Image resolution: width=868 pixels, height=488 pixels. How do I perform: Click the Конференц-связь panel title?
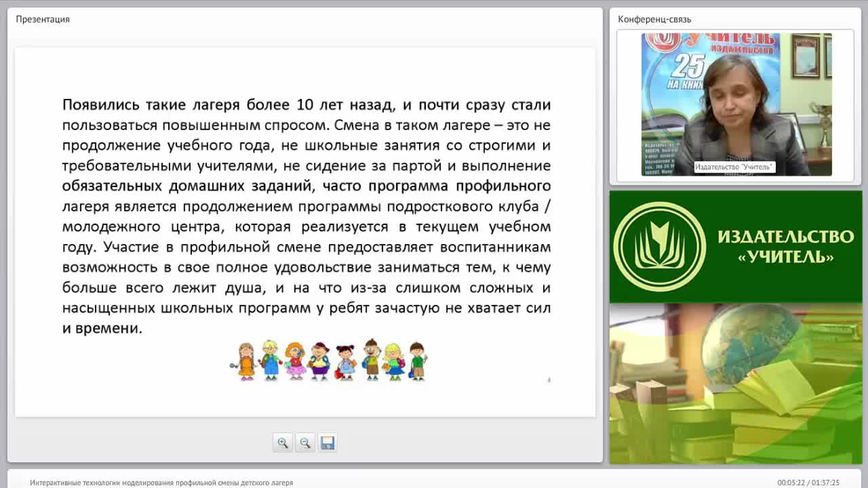point(654,19)
